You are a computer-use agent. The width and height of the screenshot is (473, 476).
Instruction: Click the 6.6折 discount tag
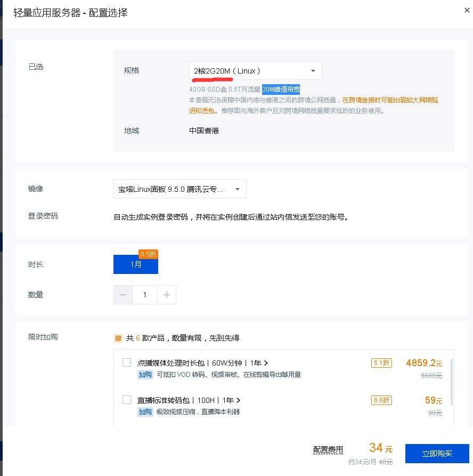(381, 400)
